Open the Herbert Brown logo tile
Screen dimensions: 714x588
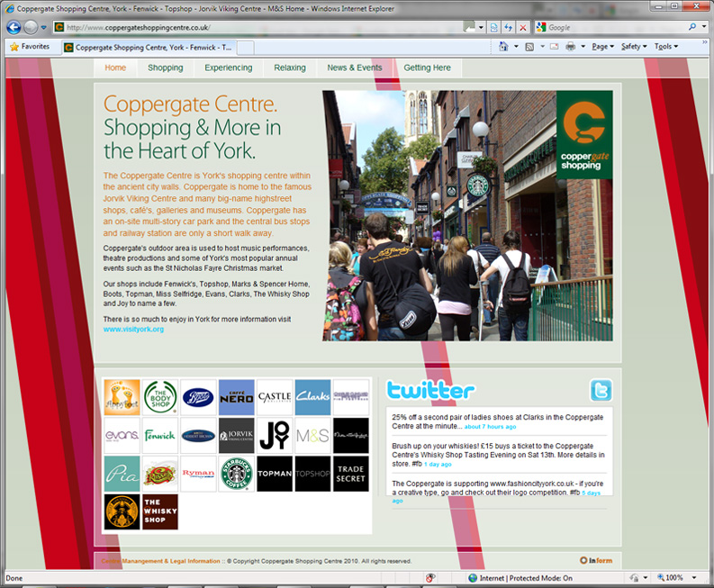[x=199, y=436]
